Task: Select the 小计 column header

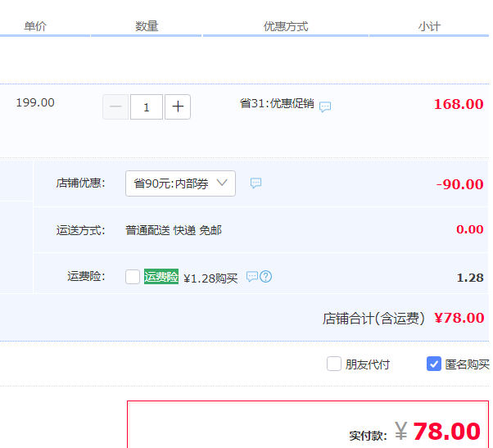Action: pos(429,26)
